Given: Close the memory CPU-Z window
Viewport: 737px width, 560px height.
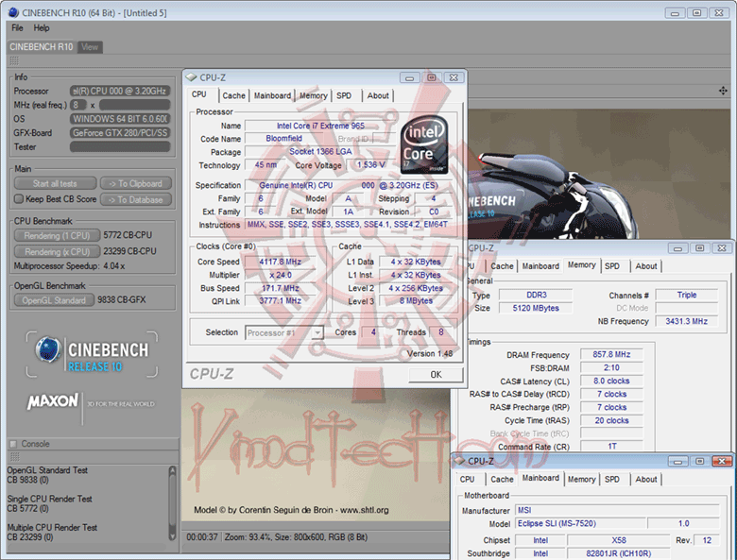Looking at the screenshot, I should (722, 248).
